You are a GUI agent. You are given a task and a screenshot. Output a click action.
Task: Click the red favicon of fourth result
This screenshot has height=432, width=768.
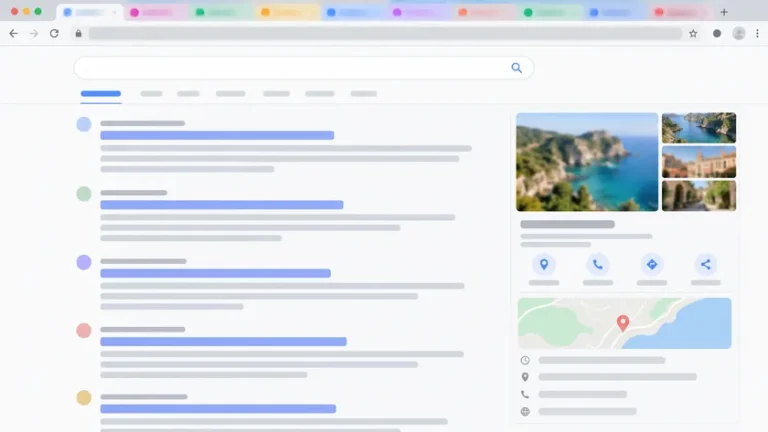point(84,330)
